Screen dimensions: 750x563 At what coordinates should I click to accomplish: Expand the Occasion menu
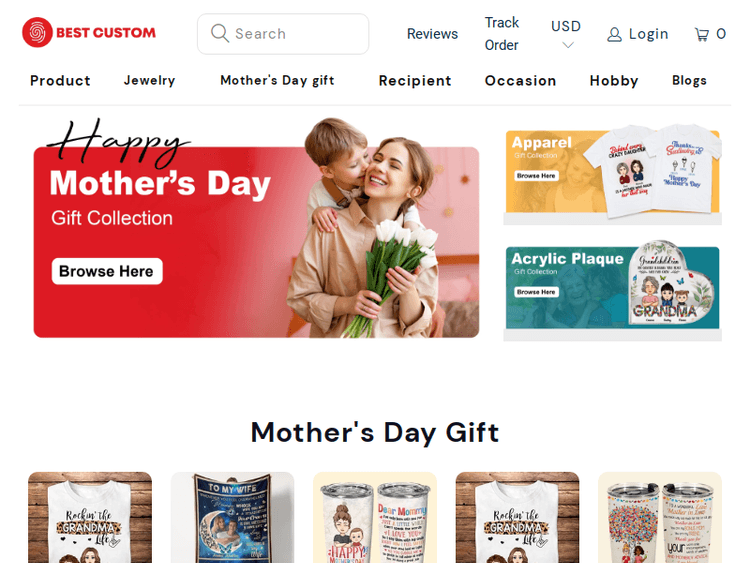[x=520, y=80]
